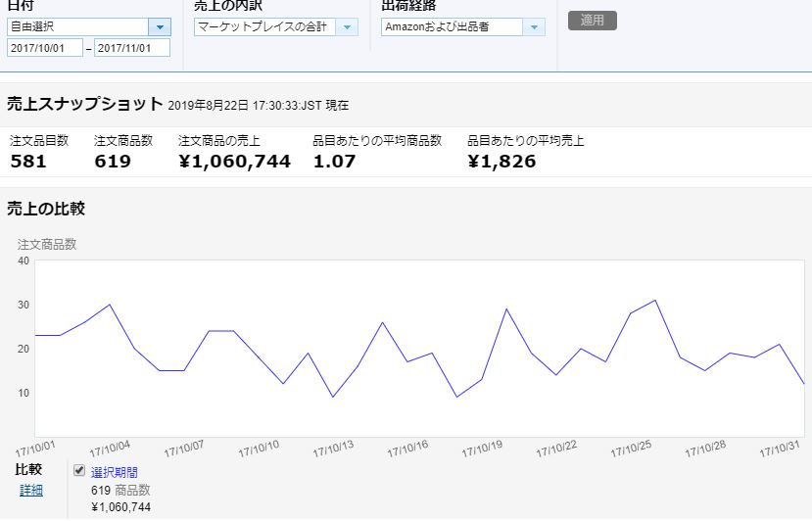This screenshot has height=521, width=812.
Task: Click the 注文品目数 value 581
Action: 28,162
